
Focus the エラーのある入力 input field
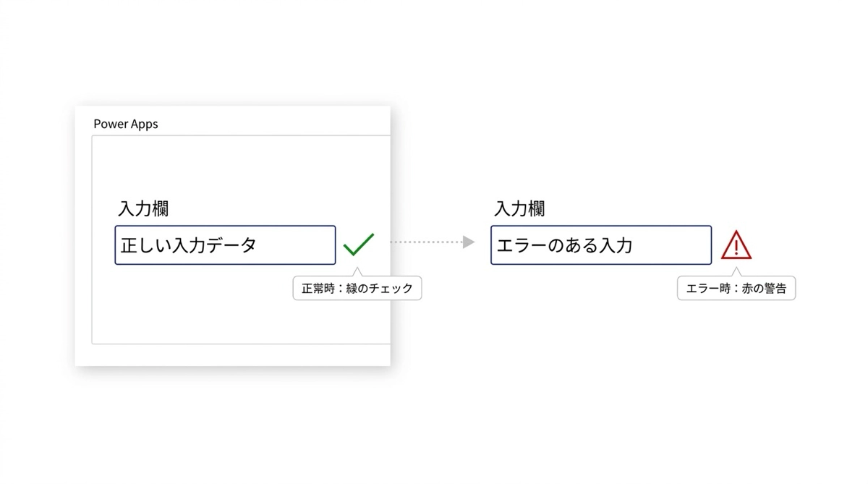point(600,245)
